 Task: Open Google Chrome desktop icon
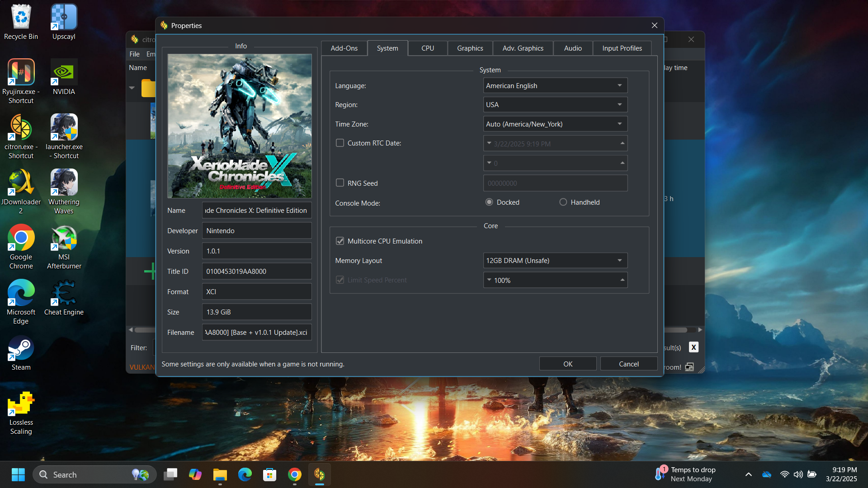21,247
